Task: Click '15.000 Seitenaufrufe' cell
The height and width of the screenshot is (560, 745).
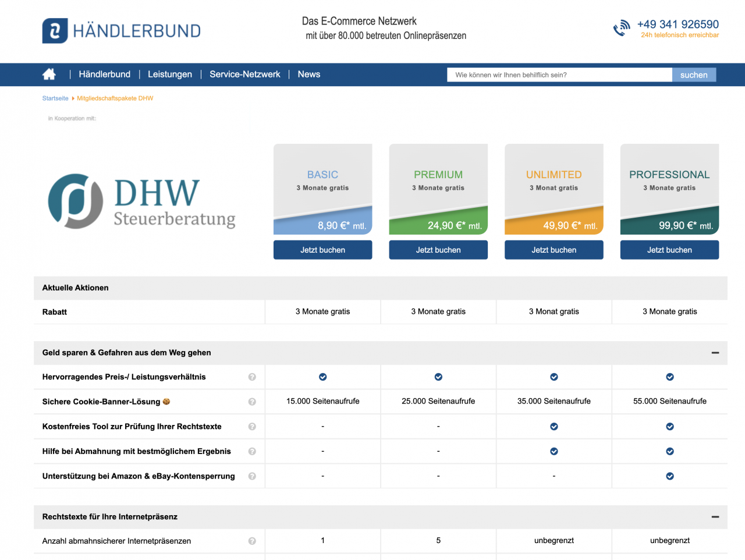Action: tap(323, 401)
